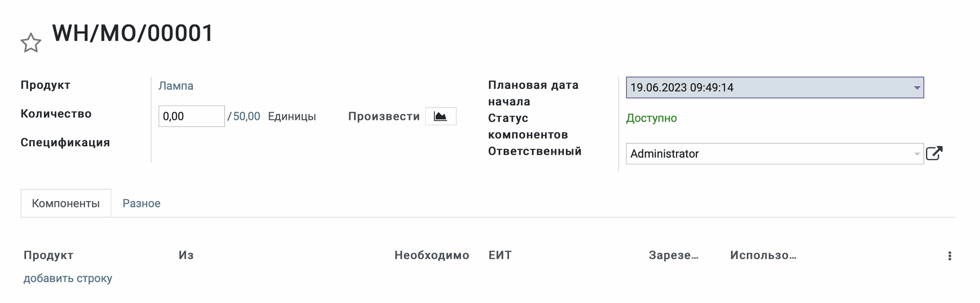Click the date text 19.06.2023 09:49:14
The image size is (980, 303).
tap(682, 88)
